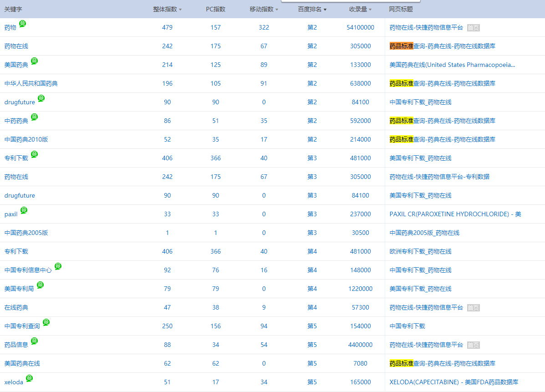Click green 竞 badge beside first drugfuture
This screenshot has height=392, width=545.
(41, 98)
